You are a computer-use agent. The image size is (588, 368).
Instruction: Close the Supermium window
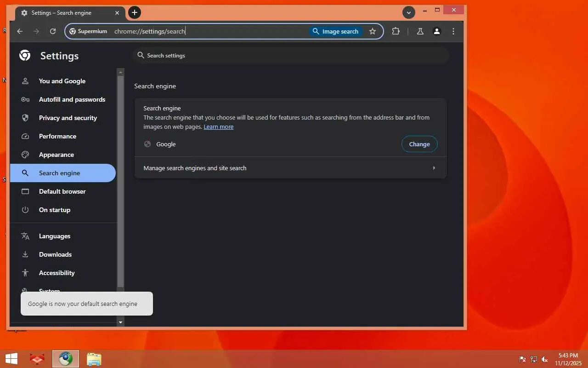point(454,10)
